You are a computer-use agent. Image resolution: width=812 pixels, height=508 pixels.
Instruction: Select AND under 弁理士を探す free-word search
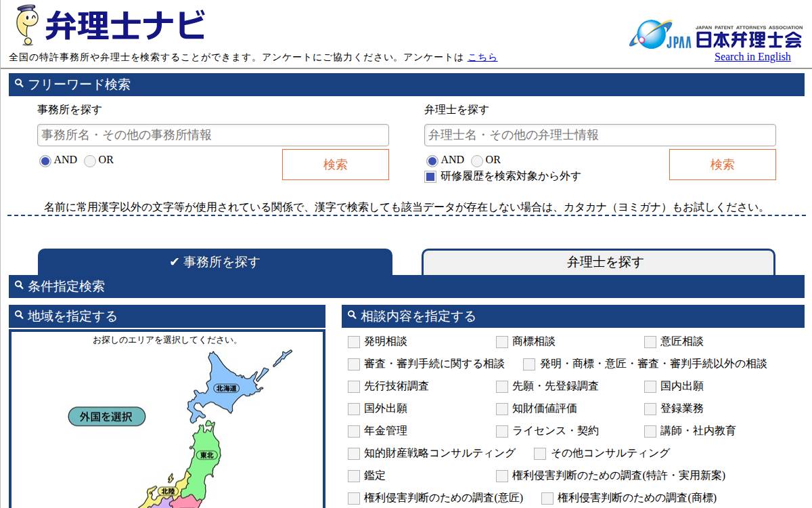click(x=432, y=161)
